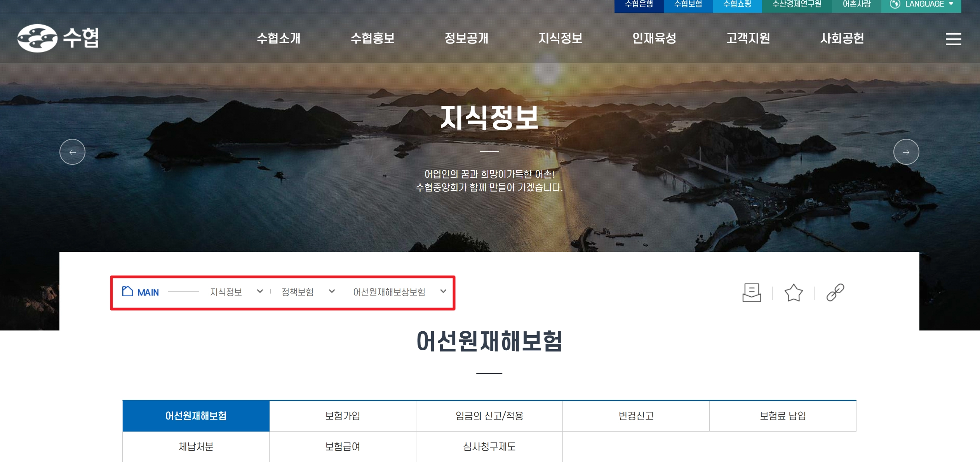Click the print icon
This screenshot has width=980, height=472.
pyautogui.click(x=752, y=293)
